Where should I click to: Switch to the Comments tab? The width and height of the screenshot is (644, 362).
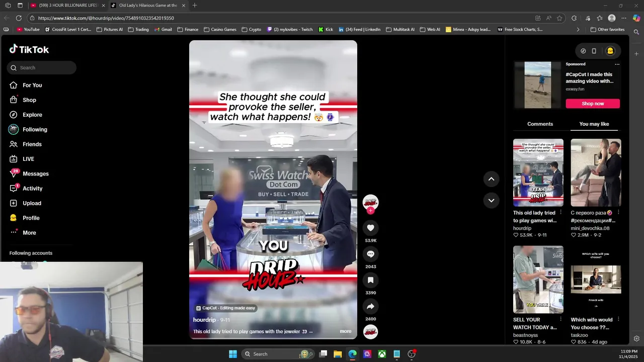[x=540, y=124]
